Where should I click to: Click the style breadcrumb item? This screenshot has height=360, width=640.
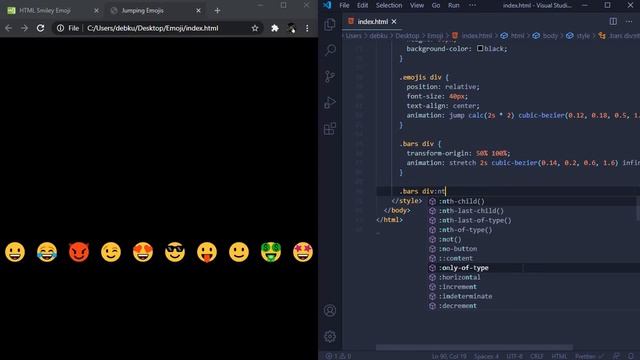[x=583, y=36]
